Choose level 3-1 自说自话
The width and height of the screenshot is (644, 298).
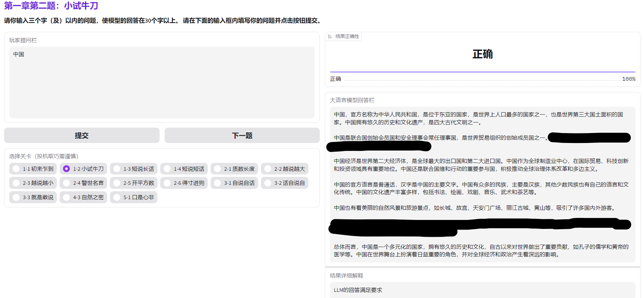tap(235, 183)
